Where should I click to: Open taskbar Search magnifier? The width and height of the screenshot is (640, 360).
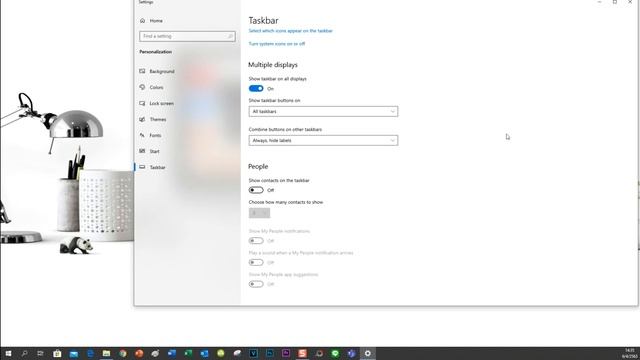pyautogui.click(x=24, y=353)
